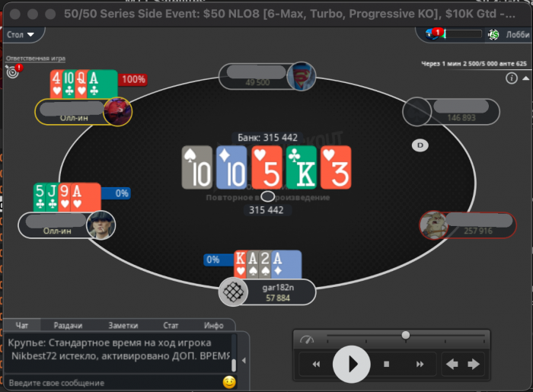This screenshot has width=533, height=392.
Task: Click the table info (i) icon
Action: click(511, 78)
